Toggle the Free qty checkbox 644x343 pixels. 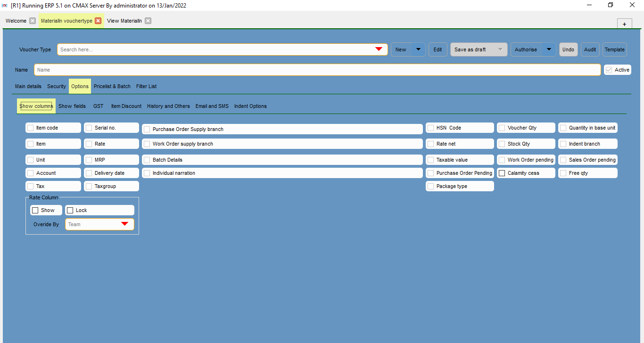coord(563,173)
